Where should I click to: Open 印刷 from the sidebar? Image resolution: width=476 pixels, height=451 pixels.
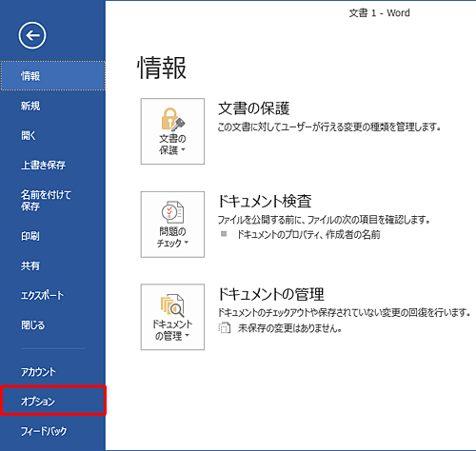[x=52, y=236]
